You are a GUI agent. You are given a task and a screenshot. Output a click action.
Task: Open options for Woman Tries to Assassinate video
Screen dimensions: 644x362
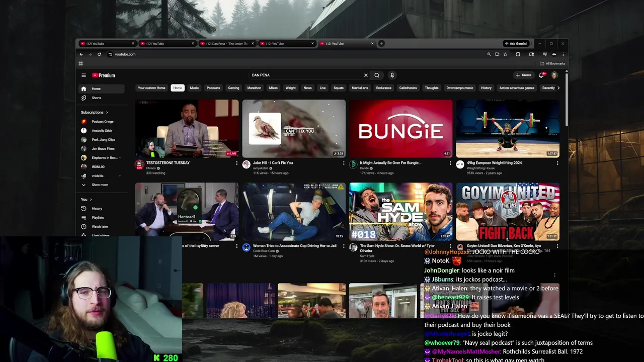(x=344, y=246)
